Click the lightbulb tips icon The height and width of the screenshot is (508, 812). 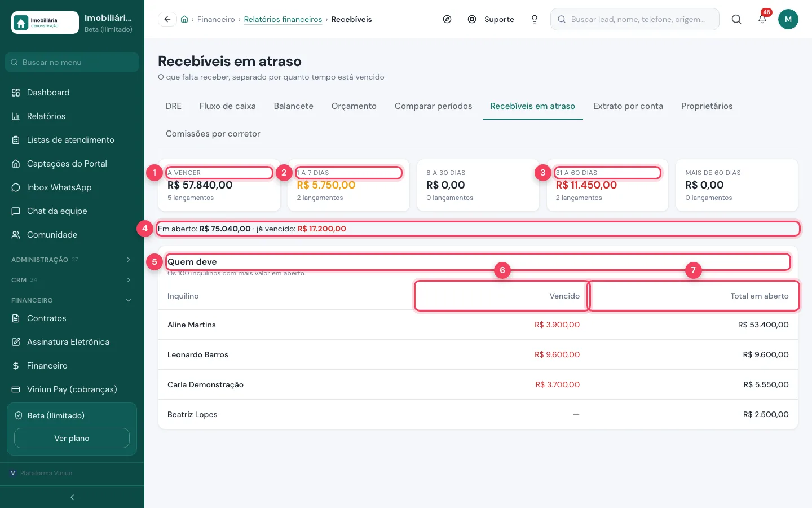pos(535,19)
